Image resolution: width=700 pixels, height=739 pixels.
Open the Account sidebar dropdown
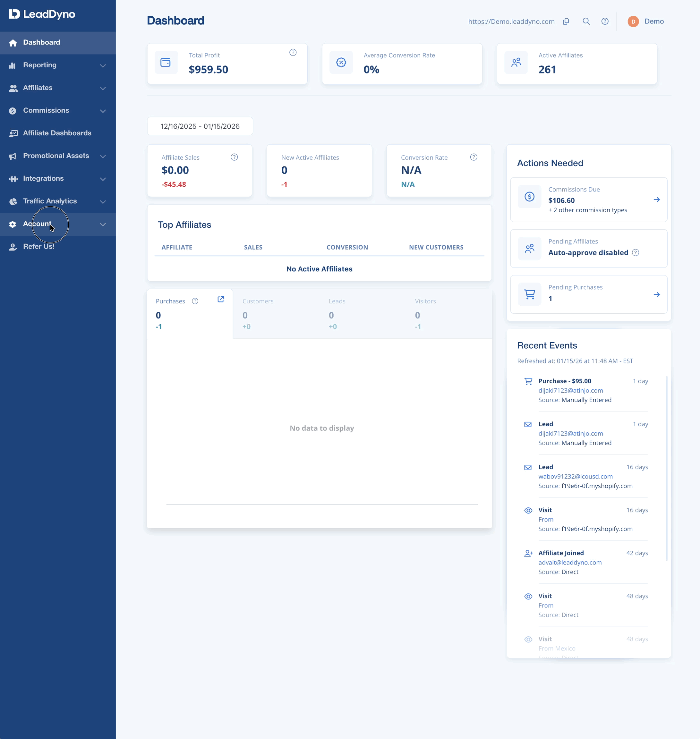[58, 224]
